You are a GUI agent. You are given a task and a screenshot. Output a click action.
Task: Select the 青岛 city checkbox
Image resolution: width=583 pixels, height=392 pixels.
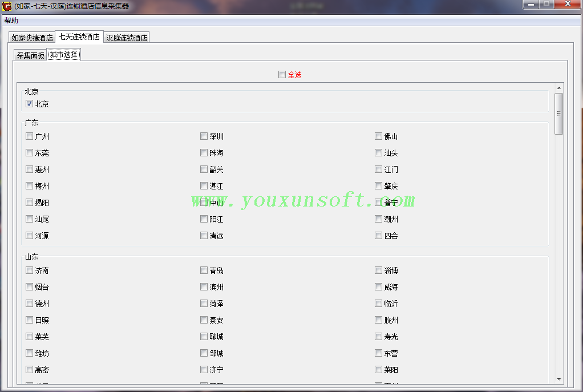204,270
